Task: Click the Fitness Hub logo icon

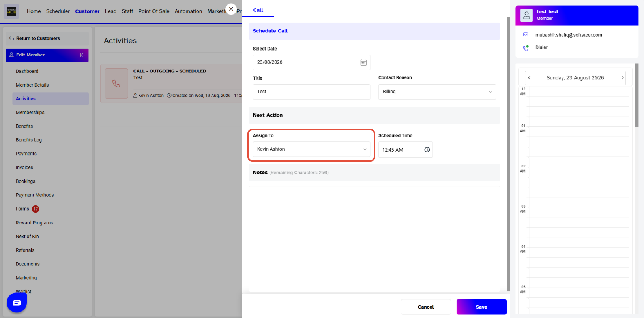Action: (x=11, y=11)
